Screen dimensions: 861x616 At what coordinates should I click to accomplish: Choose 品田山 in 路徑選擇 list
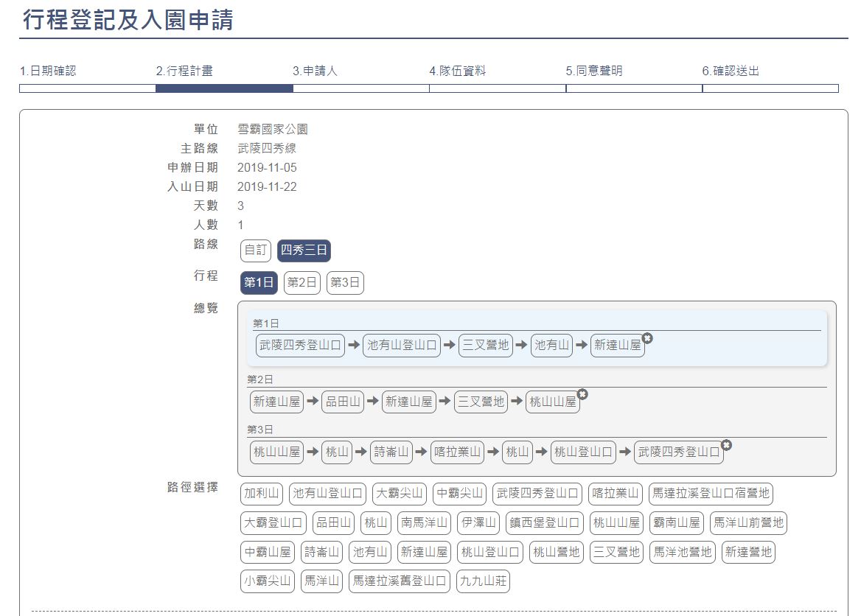333,523
